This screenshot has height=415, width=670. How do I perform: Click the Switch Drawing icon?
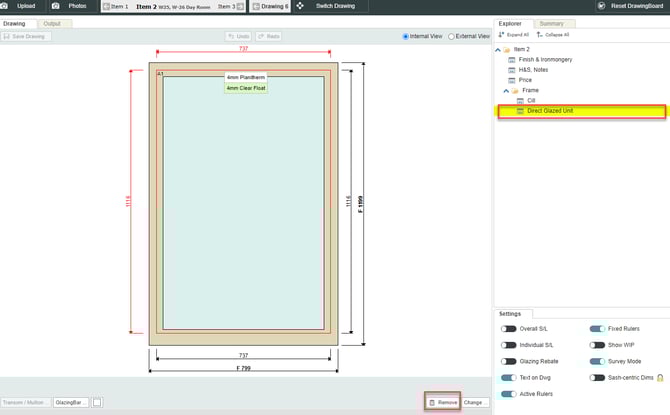[x=300, y=6]
